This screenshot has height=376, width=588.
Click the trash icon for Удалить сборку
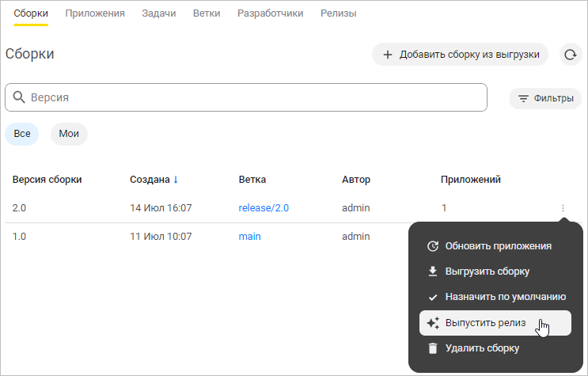(432, 348)
